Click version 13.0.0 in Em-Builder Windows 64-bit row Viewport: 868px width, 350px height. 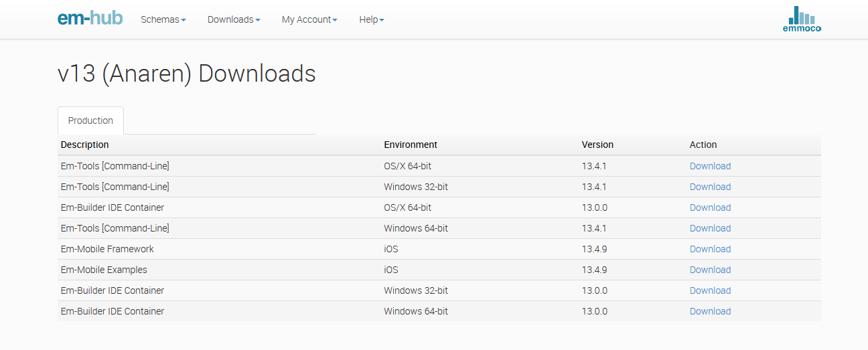(595, 311)
